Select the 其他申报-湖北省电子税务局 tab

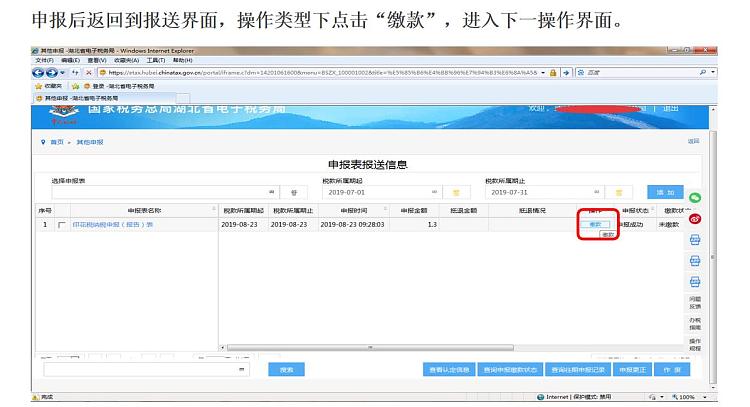[x=104, y=98]
